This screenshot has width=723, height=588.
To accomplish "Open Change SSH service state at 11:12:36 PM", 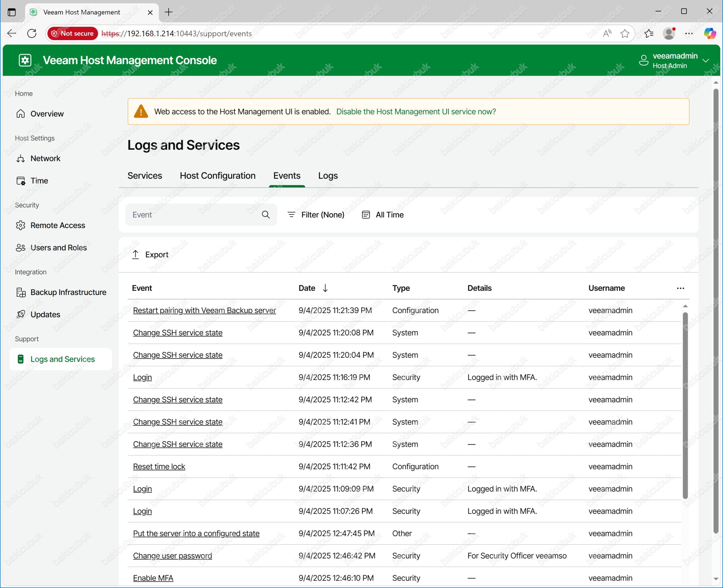I will 178,444.
